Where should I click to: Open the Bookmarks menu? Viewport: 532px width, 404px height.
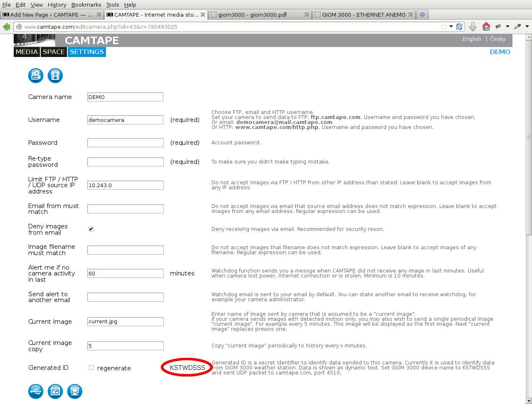[x=86, y=5]
